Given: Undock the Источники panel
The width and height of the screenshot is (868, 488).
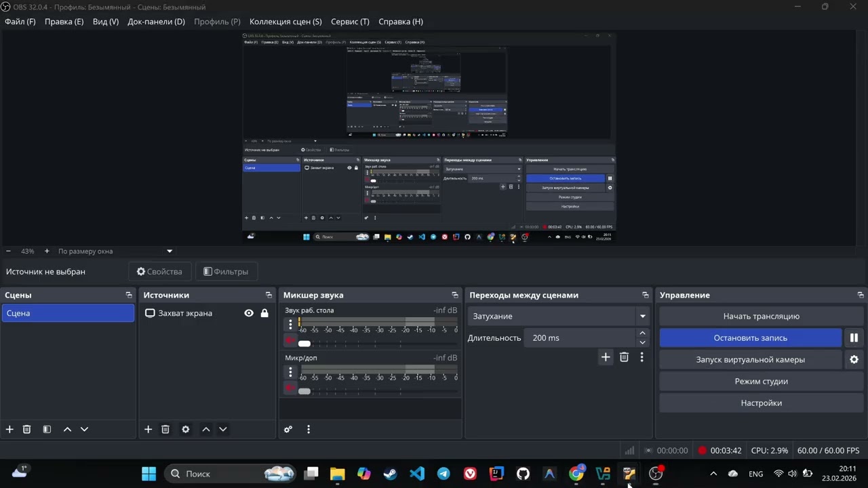Looking at the screenshot, I should 269,295.
